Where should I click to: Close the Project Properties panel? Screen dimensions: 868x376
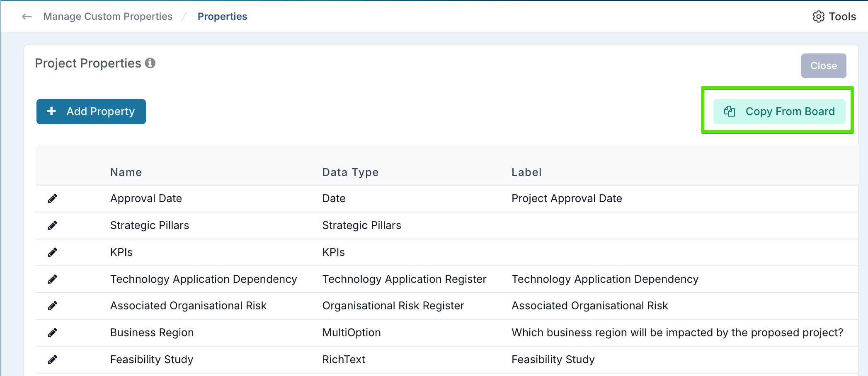tap(823, 66)
